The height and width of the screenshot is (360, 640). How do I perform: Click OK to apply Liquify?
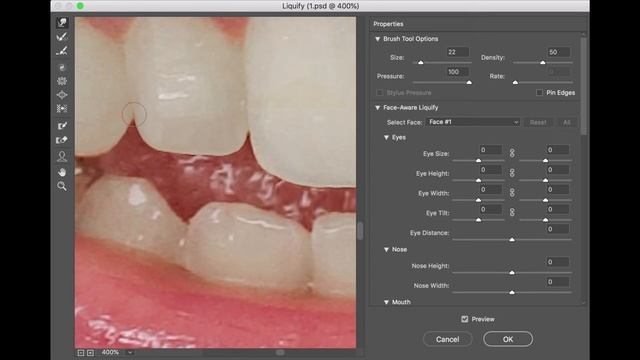pos(508,339)
